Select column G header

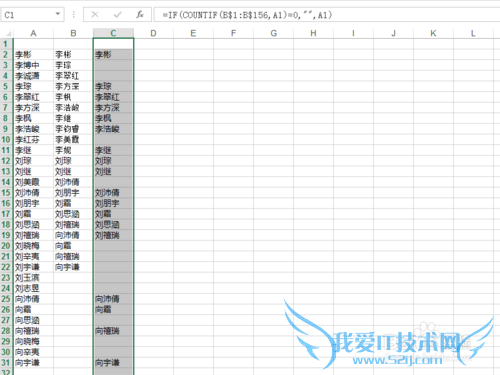(x=273, y=33)
